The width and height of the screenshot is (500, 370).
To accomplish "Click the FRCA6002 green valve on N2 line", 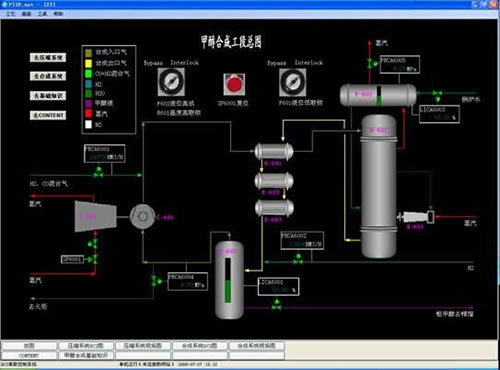I will pyautogui.click(x=298, y=259).
